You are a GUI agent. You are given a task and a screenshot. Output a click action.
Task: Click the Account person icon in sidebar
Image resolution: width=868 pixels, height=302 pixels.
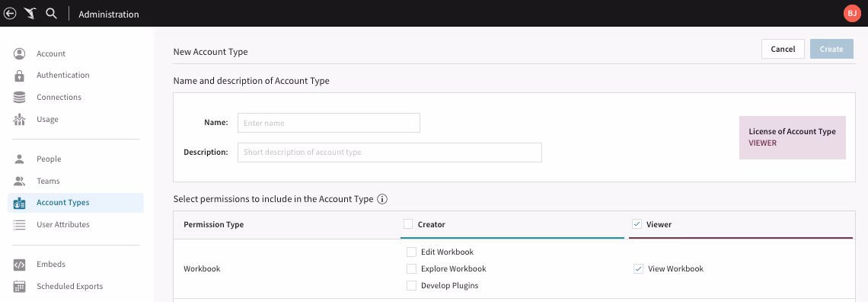19,53
